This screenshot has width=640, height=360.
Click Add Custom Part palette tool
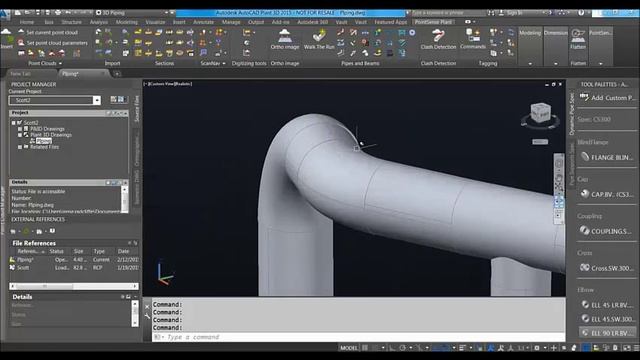(607, 98)
